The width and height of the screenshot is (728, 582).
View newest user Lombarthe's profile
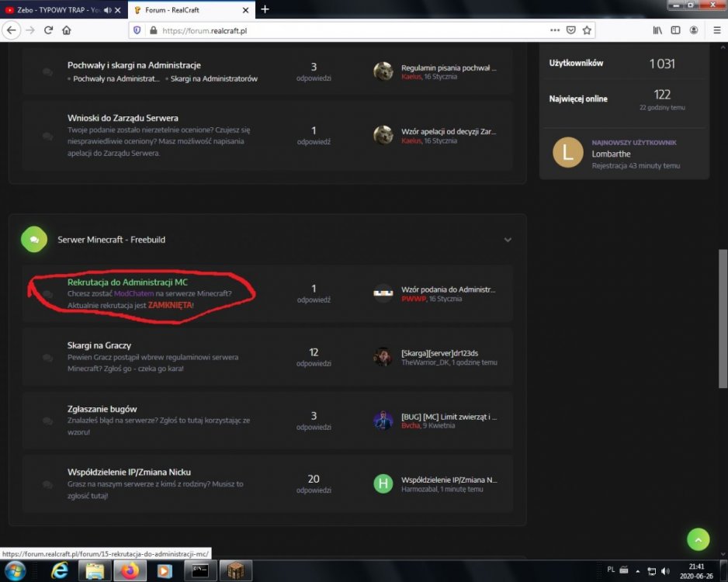[x=611, y=154]
